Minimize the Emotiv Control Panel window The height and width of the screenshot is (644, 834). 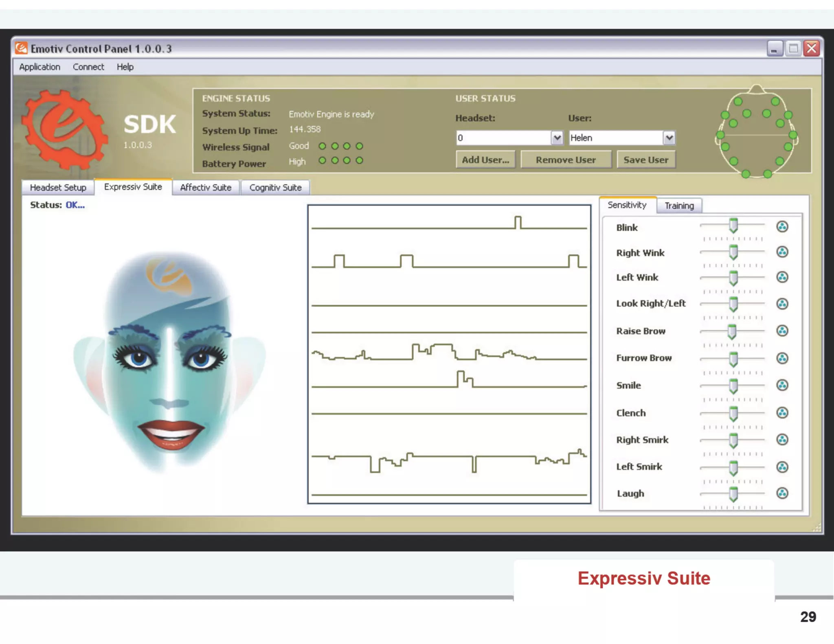coord(774,49)
